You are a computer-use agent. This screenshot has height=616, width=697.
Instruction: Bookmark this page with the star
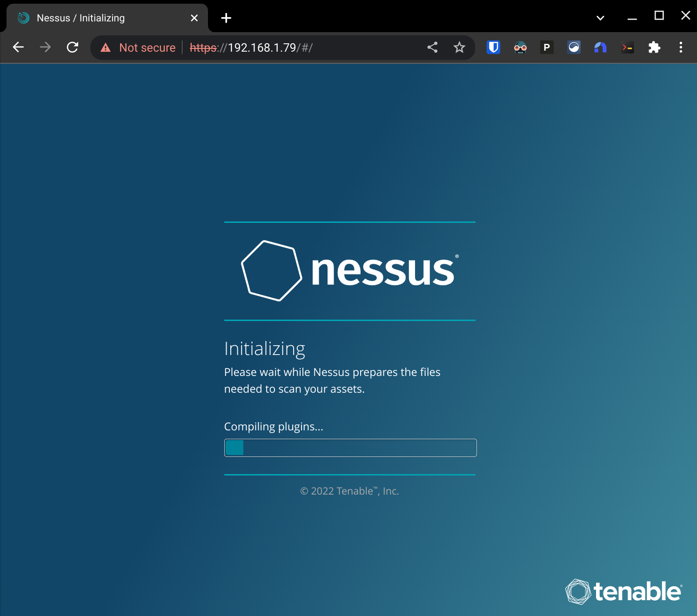pyautogui.click(x=459, y=47)
